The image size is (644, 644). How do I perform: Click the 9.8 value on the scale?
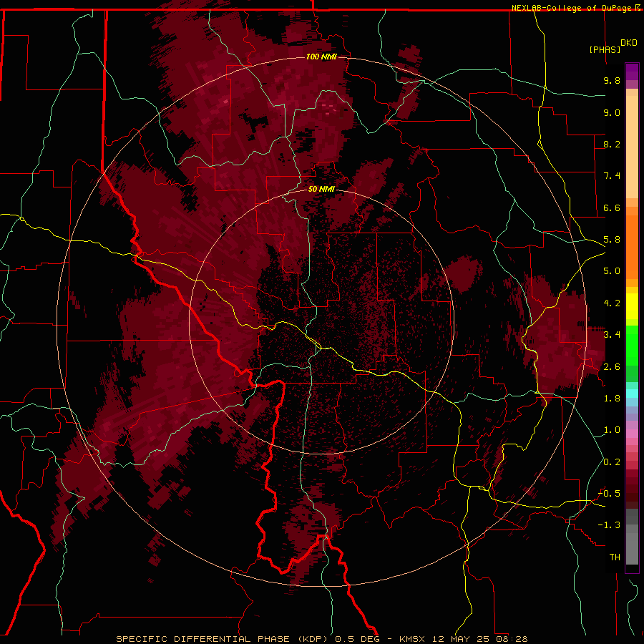(612, 80)
